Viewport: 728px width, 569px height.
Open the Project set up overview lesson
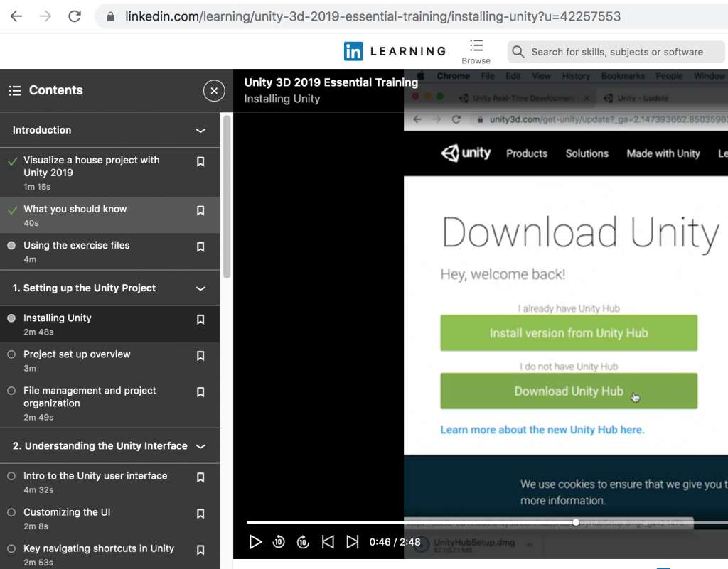pos(77,354)
